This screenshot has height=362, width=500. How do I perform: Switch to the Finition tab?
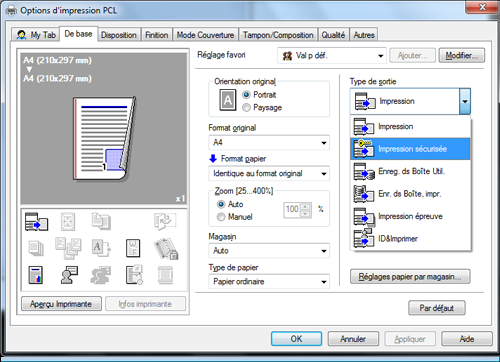[x=157, y=35]
